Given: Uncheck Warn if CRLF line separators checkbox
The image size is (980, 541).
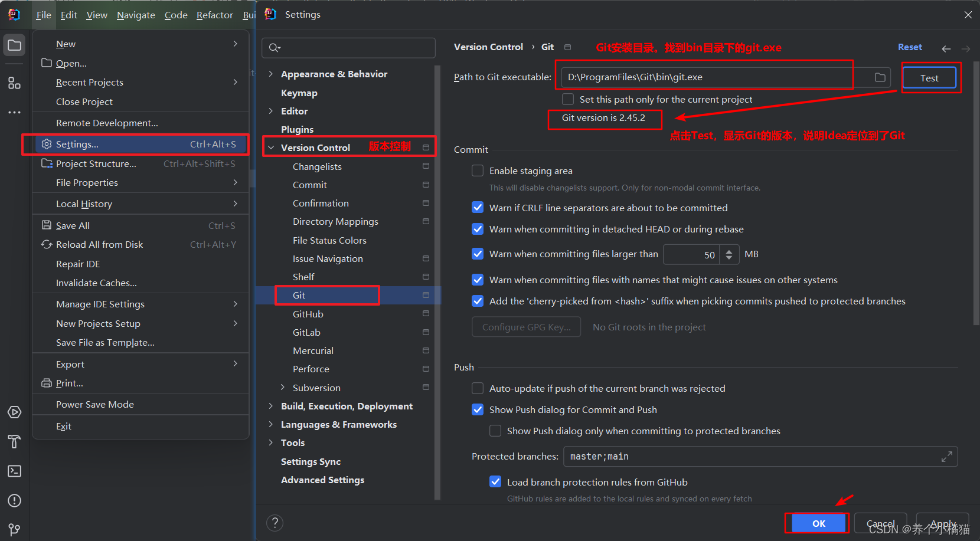Looking at the screenshot, I should pos(478,208).
